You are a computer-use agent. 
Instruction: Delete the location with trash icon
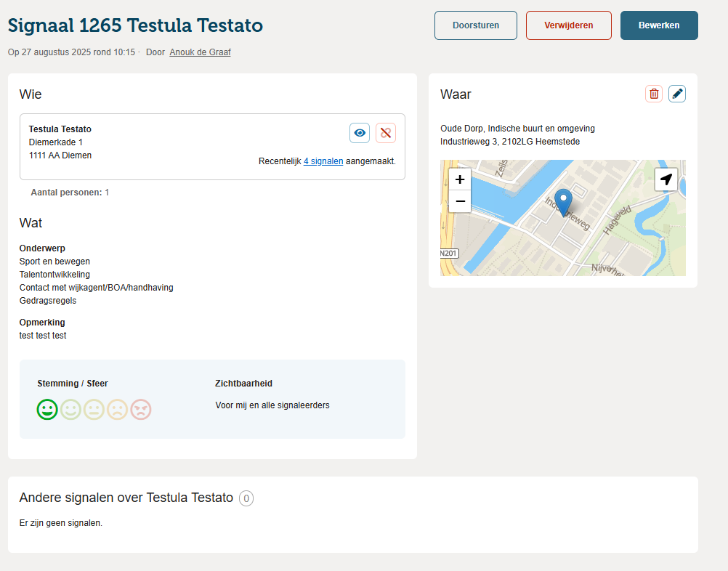point(654,94)
